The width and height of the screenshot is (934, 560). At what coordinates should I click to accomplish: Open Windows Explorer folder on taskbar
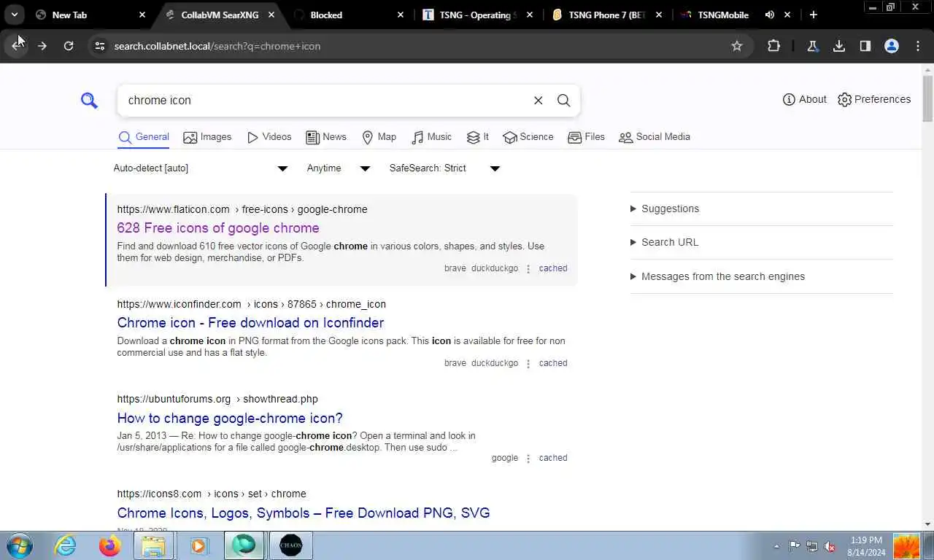click(x=153, y=545)
